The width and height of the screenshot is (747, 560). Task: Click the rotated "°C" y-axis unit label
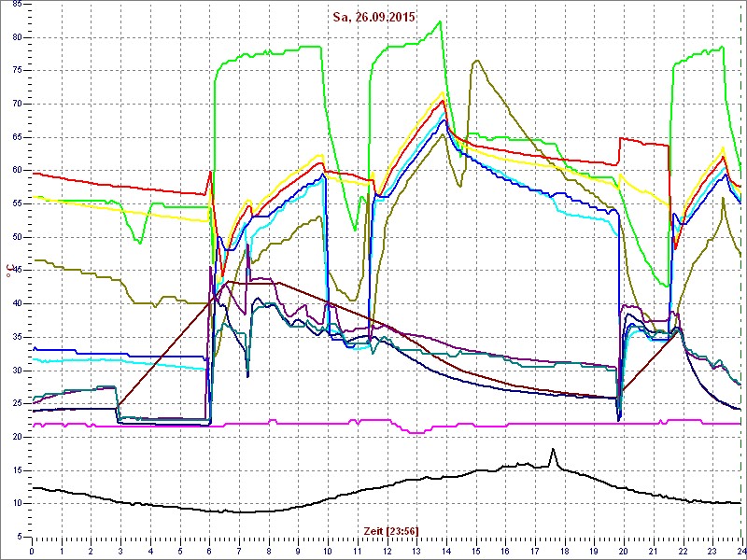(8, 271)
